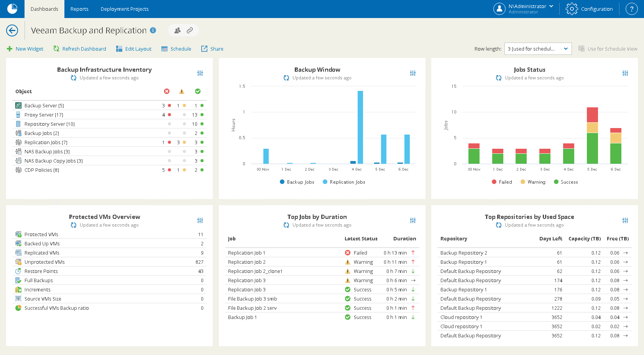Click Successful VMs Backup ratio row

point(109,308)
